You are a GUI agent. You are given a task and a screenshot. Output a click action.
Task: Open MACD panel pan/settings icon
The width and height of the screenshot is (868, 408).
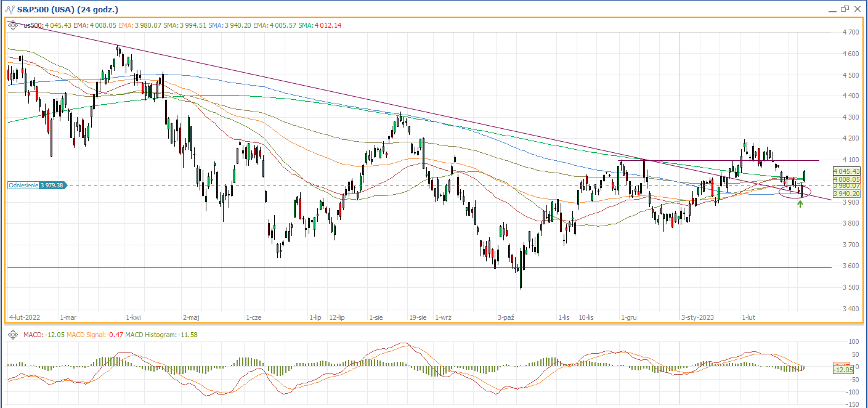pyautogui.click(x=12, y=334)
